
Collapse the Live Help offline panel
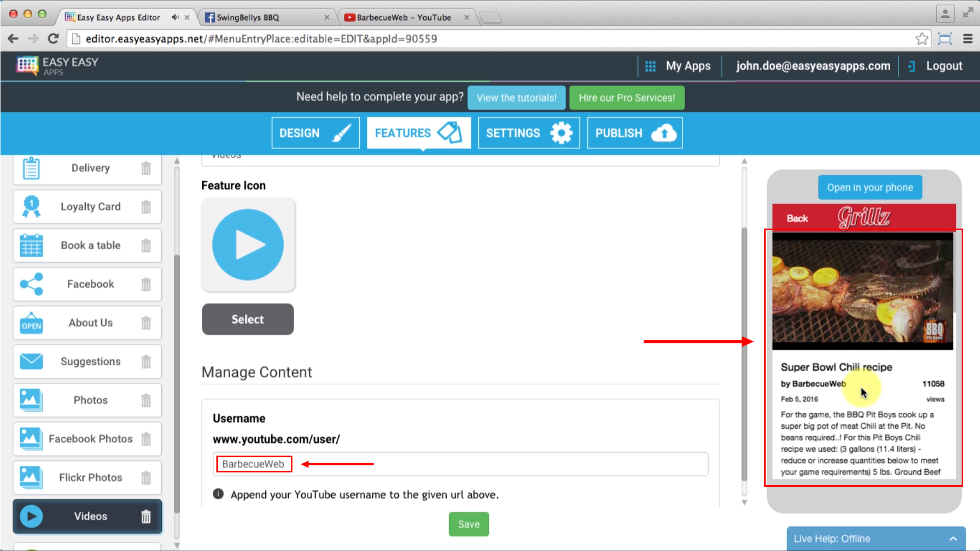[x=953, y=538]
